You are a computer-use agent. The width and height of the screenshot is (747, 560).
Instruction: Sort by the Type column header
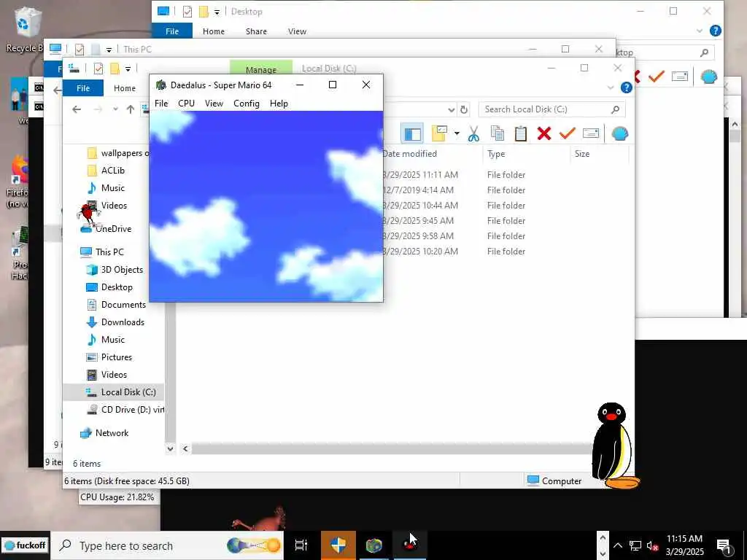[x=496, y=154]
